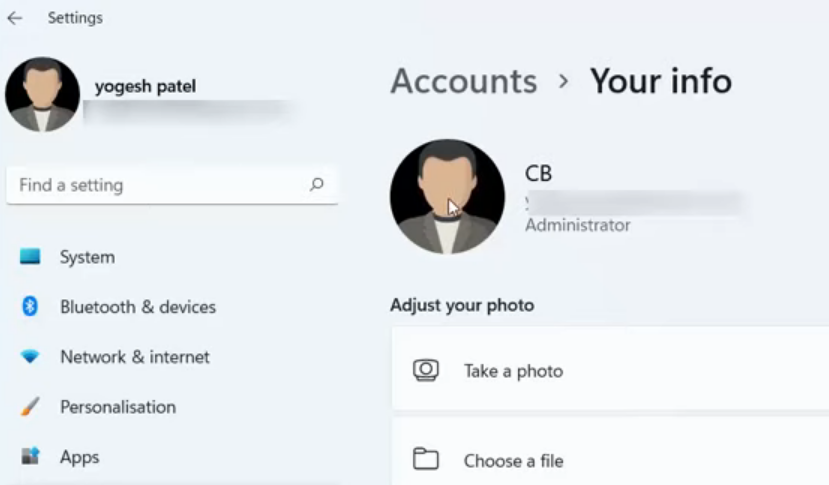Click the back arrow in Settings

[15, 18]
